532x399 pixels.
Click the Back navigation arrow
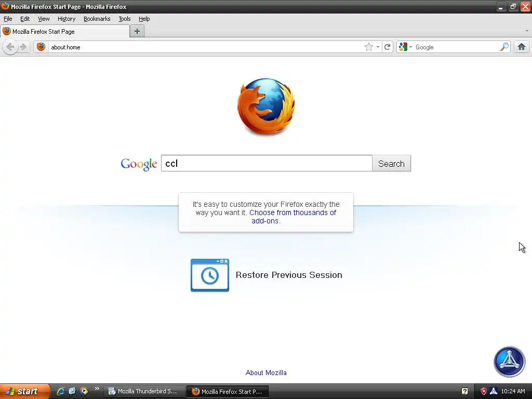pos(10,47)
